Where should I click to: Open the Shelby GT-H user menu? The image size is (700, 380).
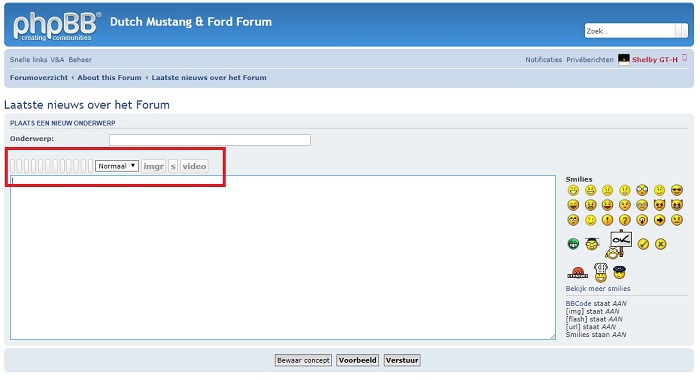(654, 59)
